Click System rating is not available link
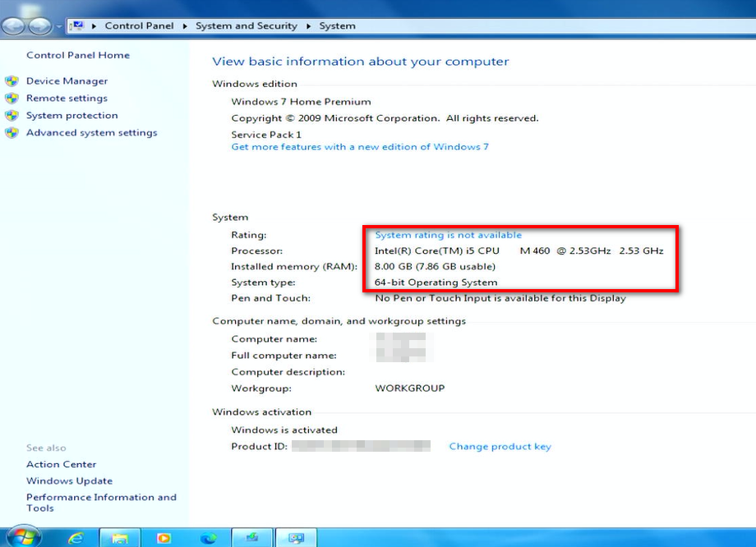The height and width of the screenshot is (547, 756). coord(449,235)
